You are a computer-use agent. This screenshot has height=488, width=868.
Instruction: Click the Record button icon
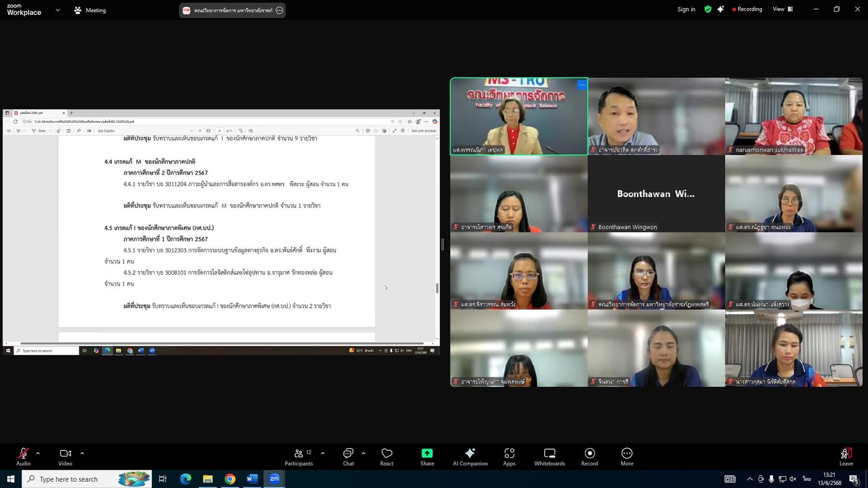[589, 453]
